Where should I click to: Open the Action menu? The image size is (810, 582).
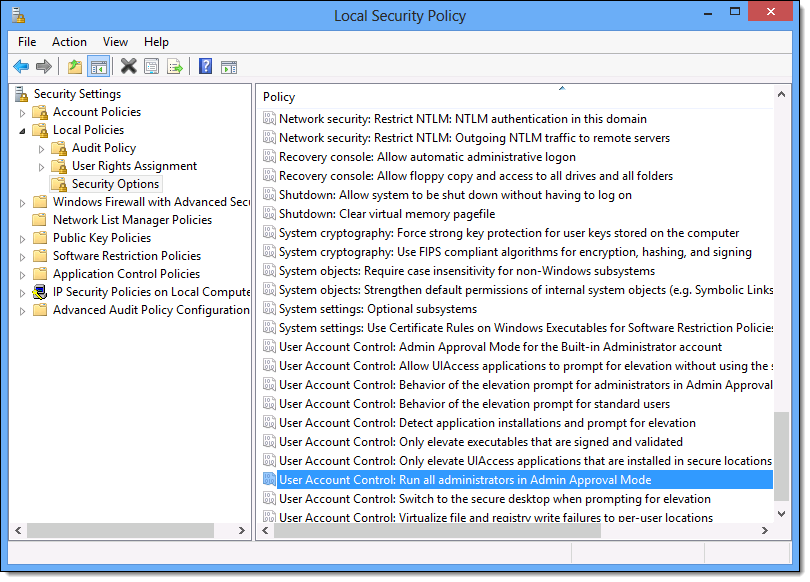pos(69,42)
